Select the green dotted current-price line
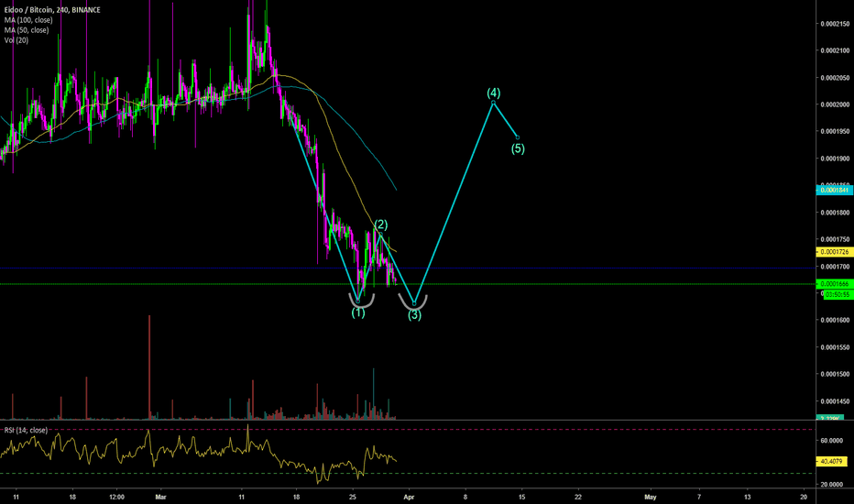Viewport: 854px width, 504px height. [408, 284]
